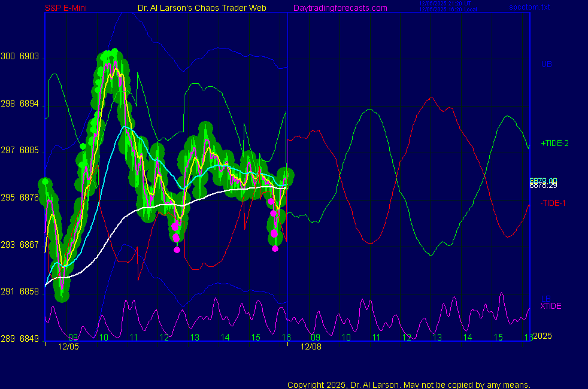
Task: Click the copyright notice text at bottom
Action: coord(408,384)
